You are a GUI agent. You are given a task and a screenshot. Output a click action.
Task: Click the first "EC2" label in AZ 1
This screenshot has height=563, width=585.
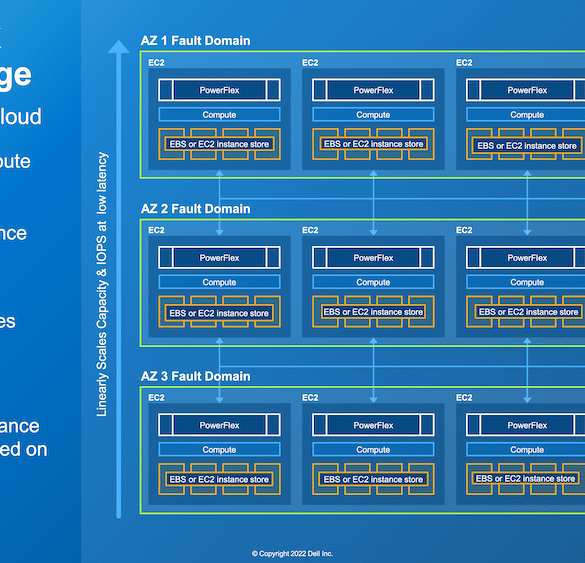156,63
